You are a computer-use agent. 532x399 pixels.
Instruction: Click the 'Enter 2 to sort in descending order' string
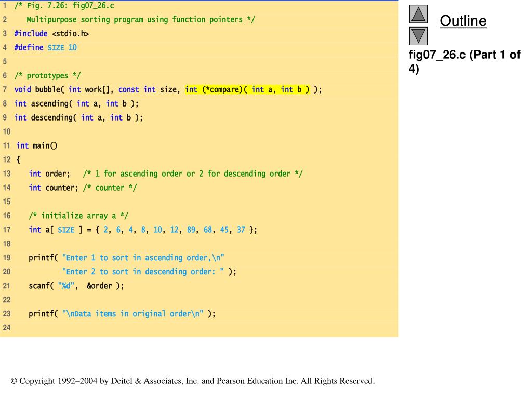143,272
